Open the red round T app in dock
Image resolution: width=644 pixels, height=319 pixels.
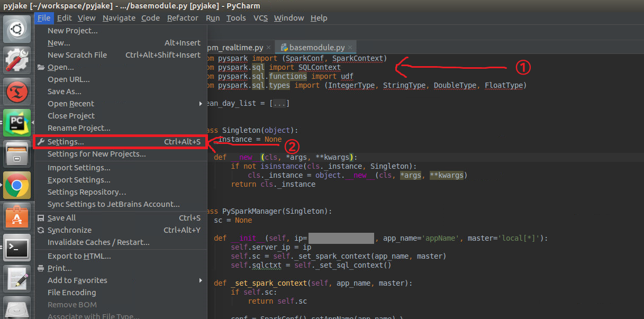click(x=17, y=92)
